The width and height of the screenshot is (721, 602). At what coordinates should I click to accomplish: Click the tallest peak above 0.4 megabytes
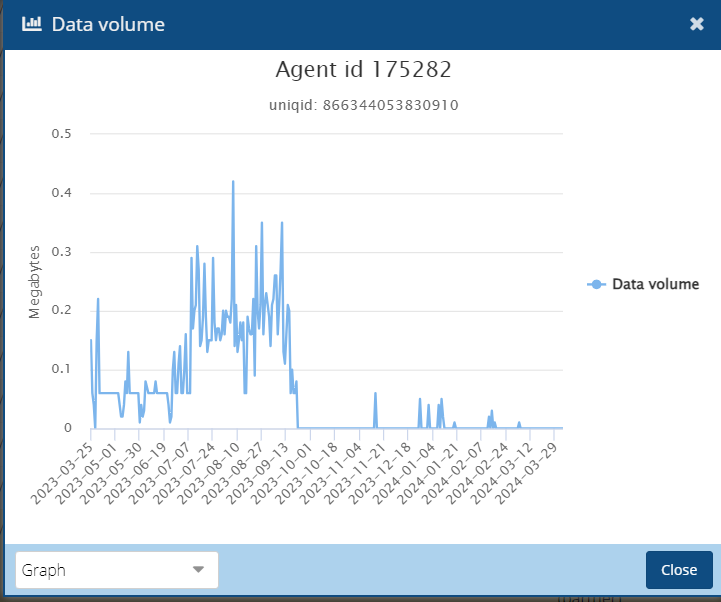233,182
